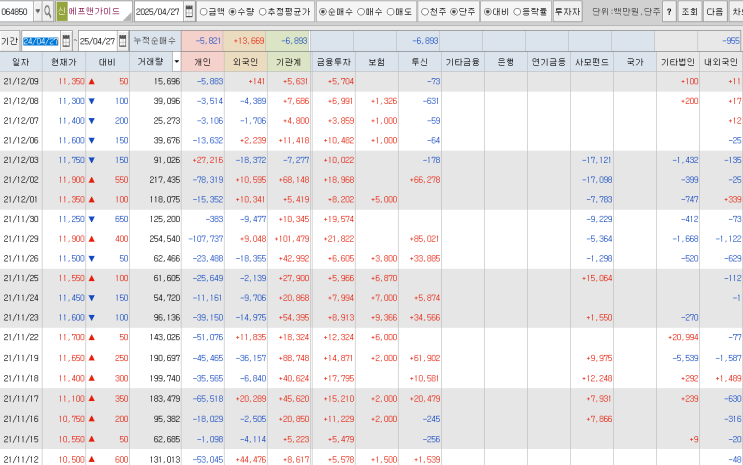This screenshot has width=743, height=465.
Task: Click the 일자 column header
Action: coord(21,62)
